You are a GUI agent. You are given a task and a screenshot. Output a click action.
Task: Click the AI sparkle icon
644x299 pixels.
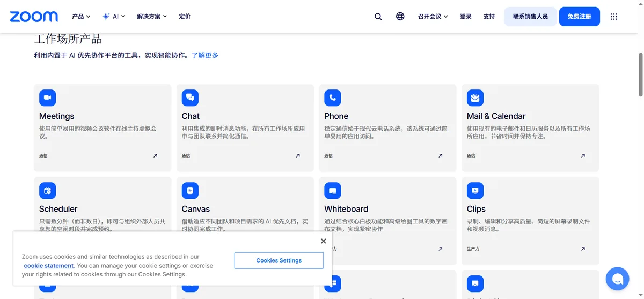pyautogui.click(x=106, y=17)
